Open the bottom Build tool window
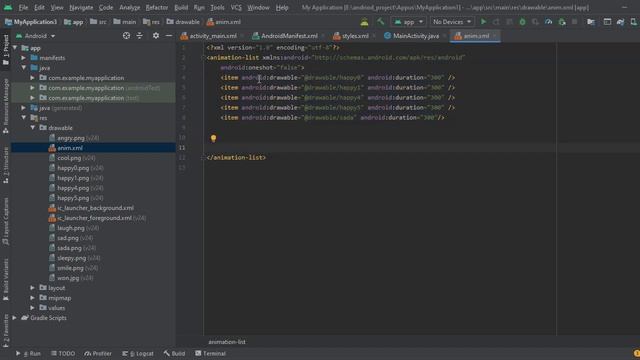This screenshot has width=640, height=360. [174, 353]
